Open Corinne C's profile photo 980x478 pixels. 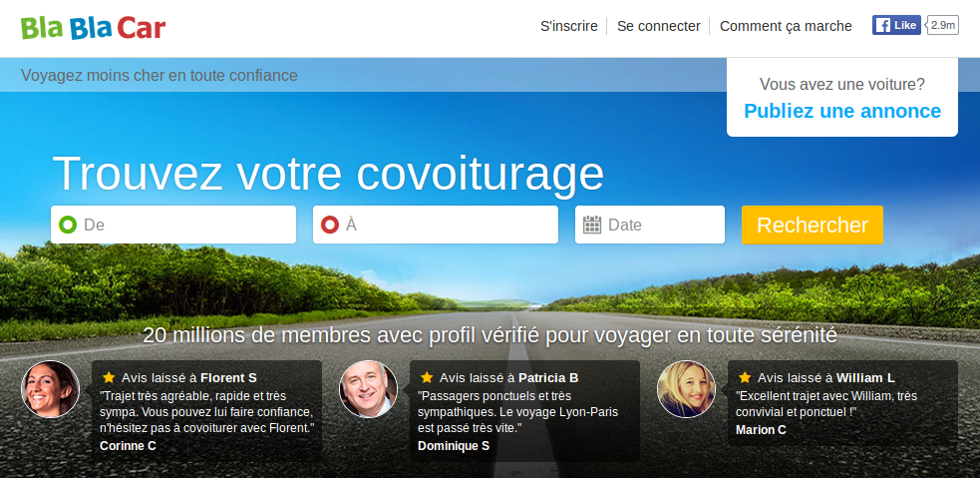click(50, 389)
